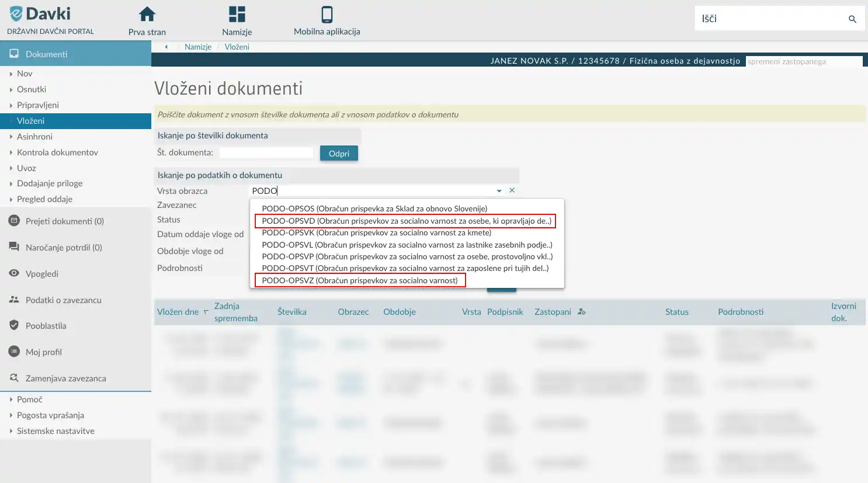
Task: Open the Pooblastila shield icon
Action: click(13, 325)
